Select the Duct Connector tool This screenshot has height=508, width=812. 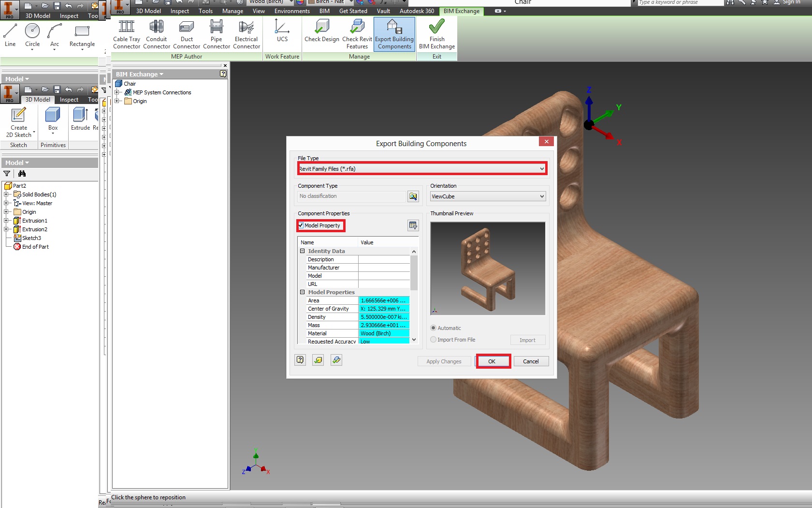(x=187, y=34)
